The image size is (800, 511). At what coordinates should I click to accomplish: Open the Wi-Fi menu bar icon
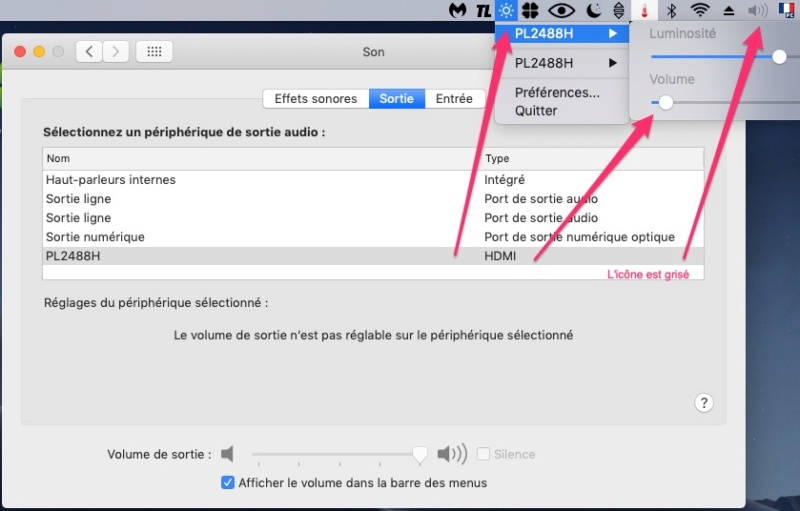point(700,10)
